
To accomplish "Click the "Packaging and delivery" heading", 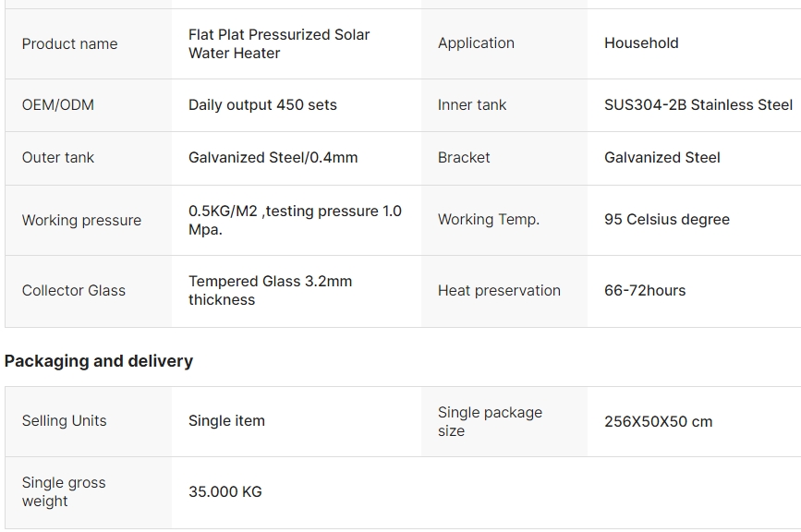I will pos(99,361).
